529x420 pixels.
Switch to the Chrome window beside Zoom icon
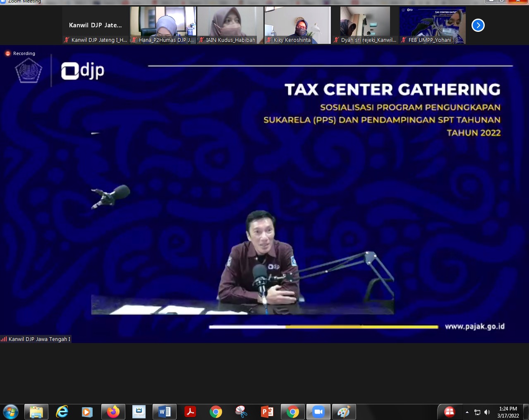(x=293, y=412)
